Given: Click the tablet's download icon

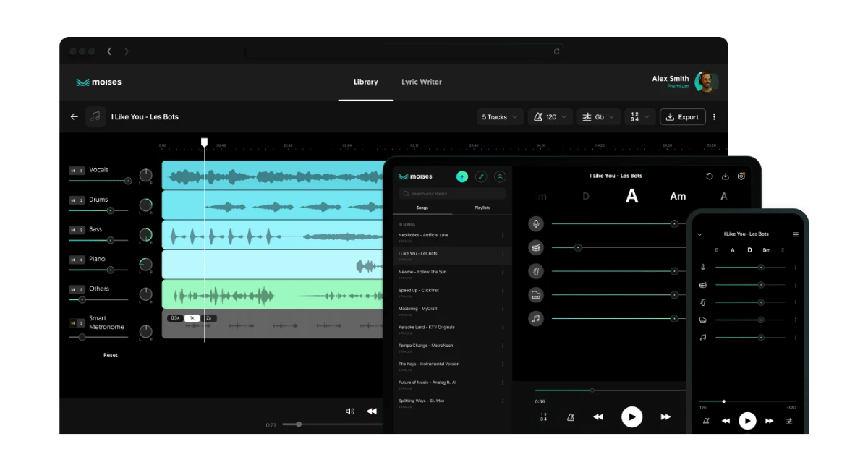Looking at the screenshot, I should (725, 176).
